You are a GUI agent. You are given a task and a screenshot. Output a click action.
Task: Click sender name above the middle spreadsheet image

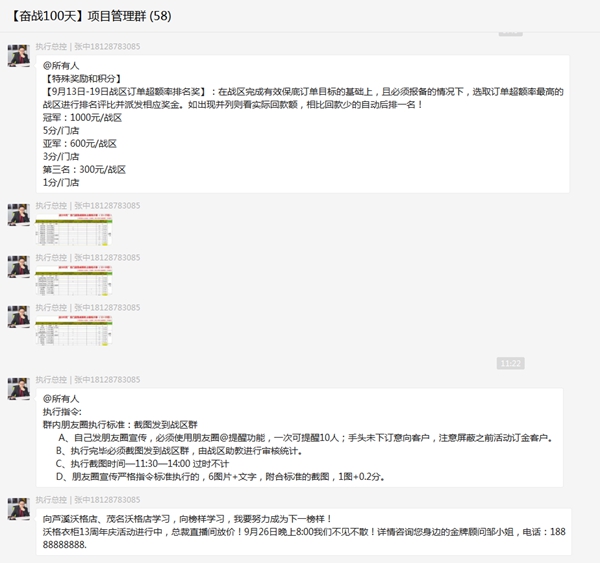[88, 258]
